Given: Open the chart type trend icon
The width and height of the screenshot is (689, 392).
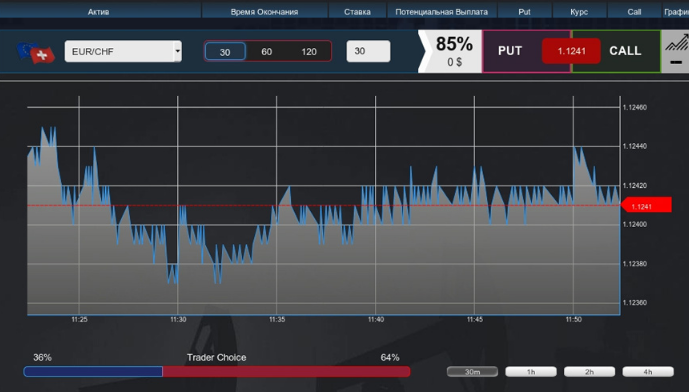Looking at the screenshot, I should click(677, 42).
